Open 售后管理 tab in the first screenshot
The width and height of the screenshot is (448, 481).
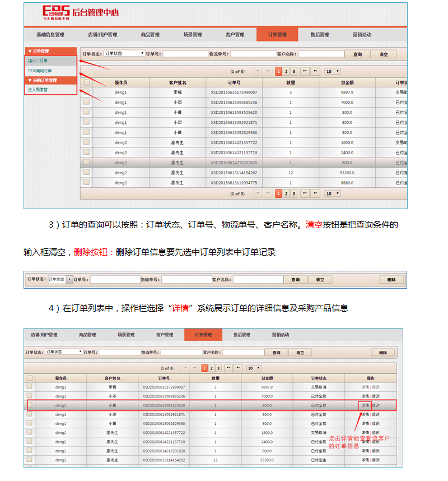pos(320,35)
